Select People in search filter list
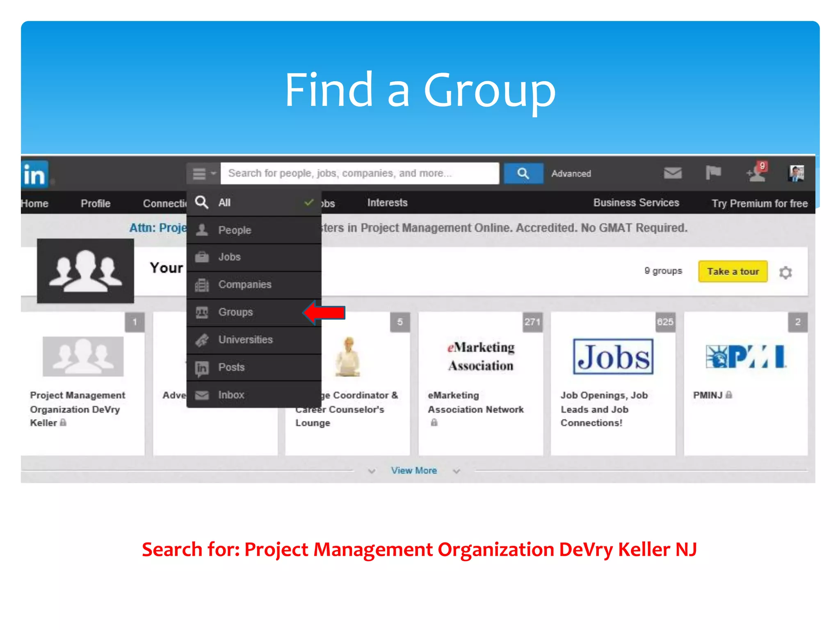 click(254, 230)
